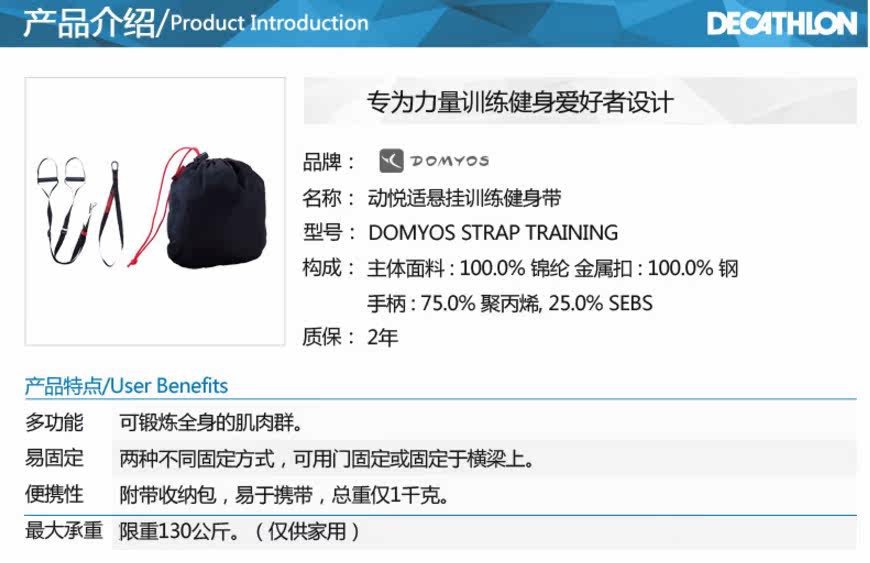Click the model DOMYOS STRAP TRAINING text
Screen dimensions: 870x563
tap(493, 232)
